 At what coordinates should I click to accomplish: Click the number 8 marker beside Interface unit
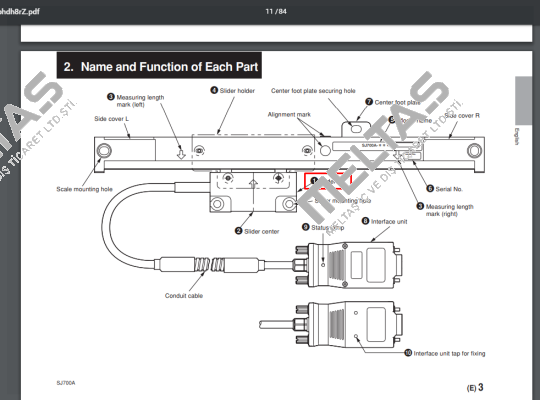pos(365,221)
